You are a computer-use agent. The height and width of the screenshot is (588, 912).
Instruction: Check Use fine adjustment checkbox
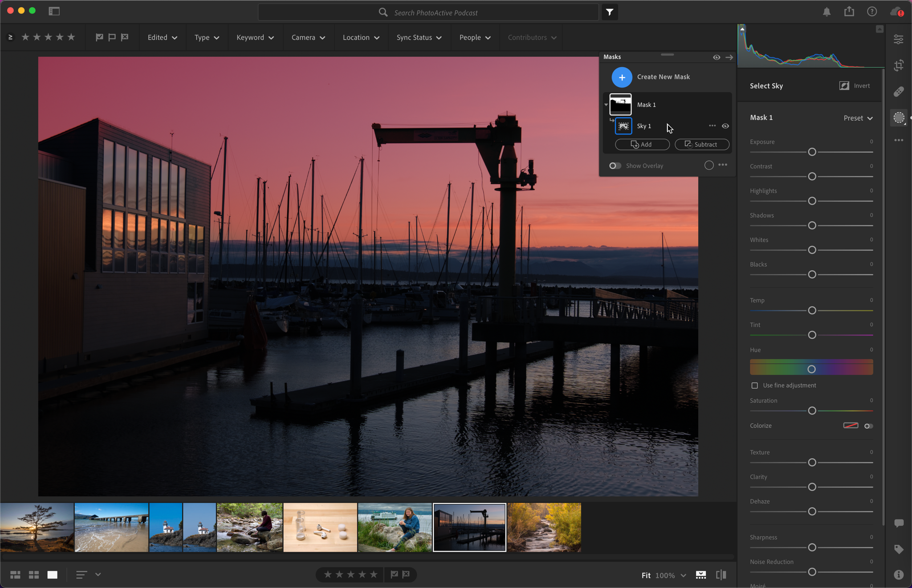pos(754,385)
